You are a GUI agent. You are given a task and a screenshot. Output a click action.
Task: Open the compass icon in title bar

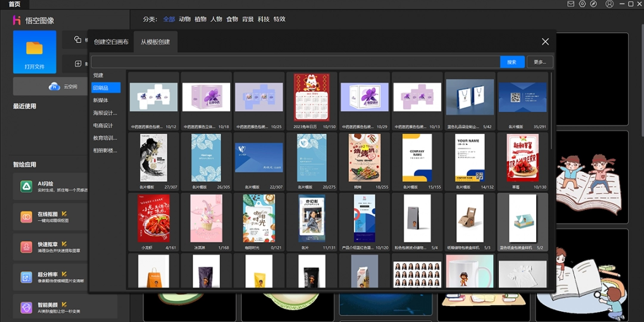point(593,4)
